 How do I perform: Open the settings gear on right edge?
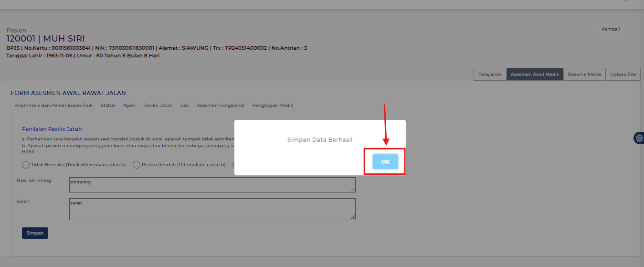(x=639, y=138)
